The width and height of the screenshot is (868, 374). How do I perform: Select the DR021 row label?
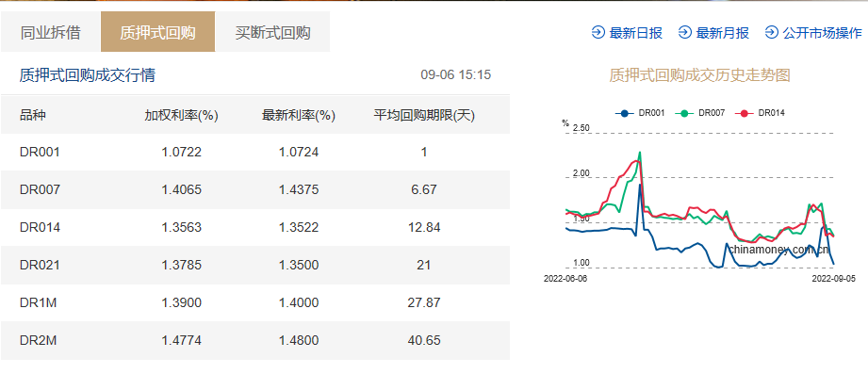click(40, 265)
